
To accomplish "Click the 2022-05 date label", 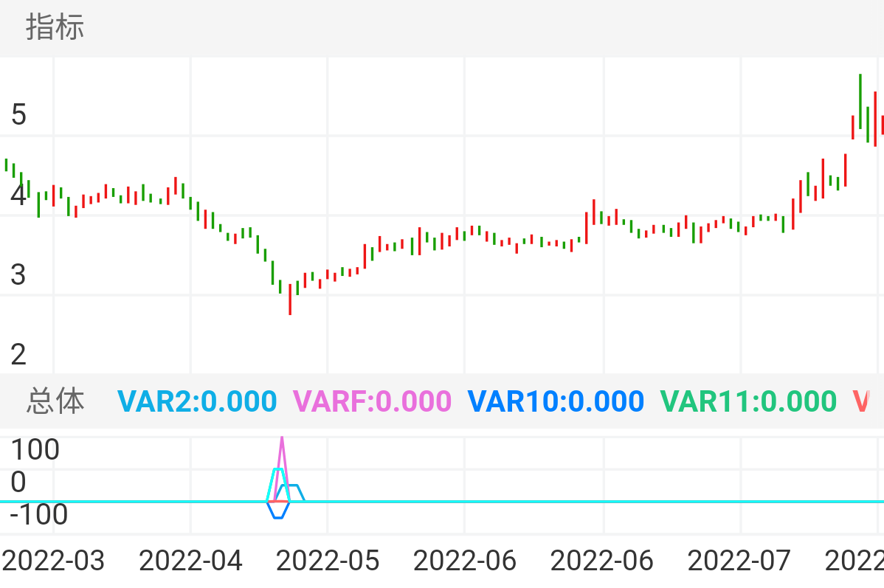I will pos(328,561).
